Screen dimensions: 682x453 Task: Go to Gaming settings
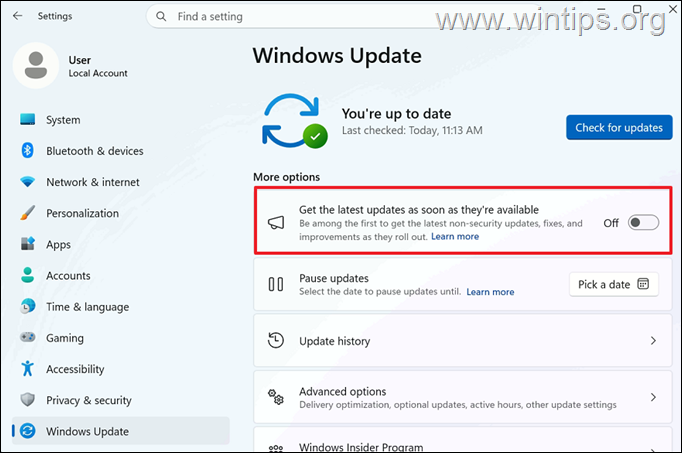(120, 338)
